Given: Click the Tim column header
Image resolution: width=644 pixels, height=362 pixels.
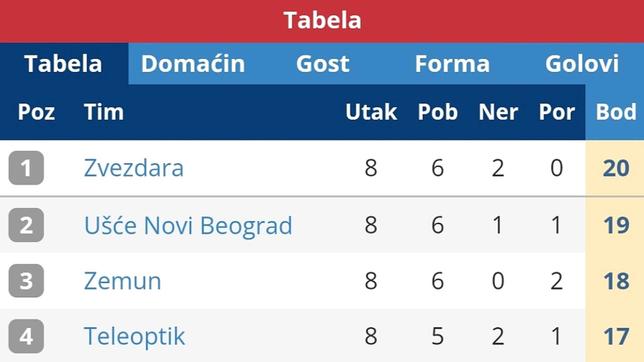Looking at the screenshot, I should [104, 112].
